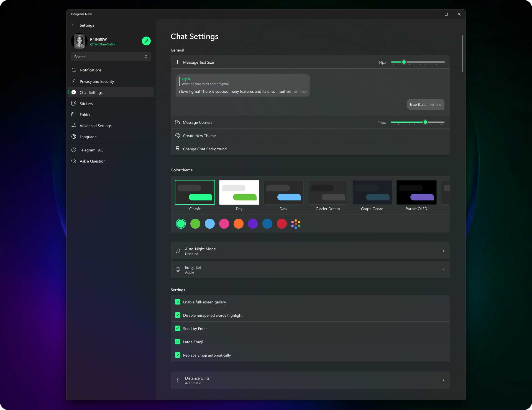Click the Notifications bell icon

(74, 70)
